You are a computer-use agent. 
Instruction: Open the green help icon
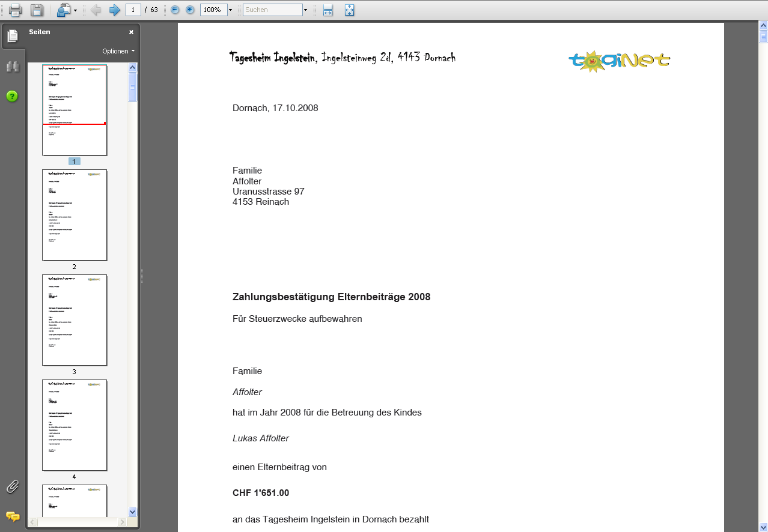[x=12, y=96]
